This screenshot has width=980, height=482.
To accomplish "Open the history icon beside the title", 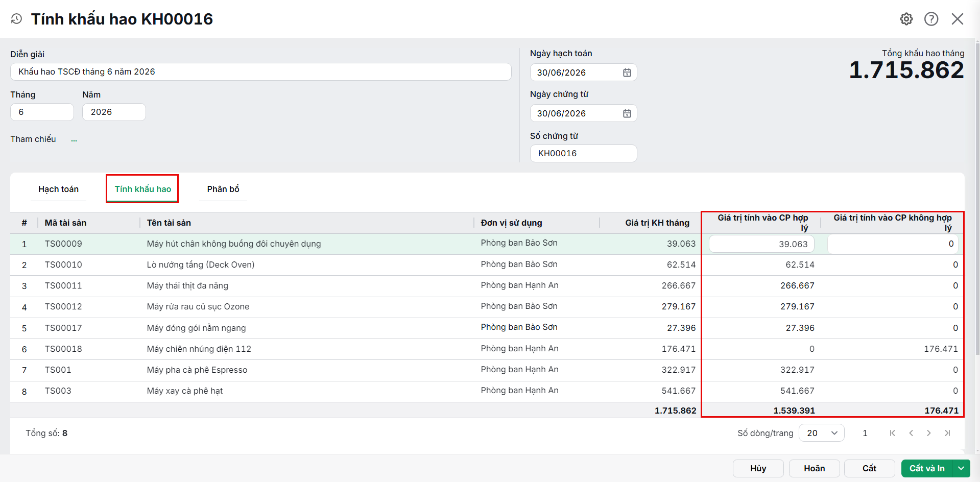I will 16,19.
